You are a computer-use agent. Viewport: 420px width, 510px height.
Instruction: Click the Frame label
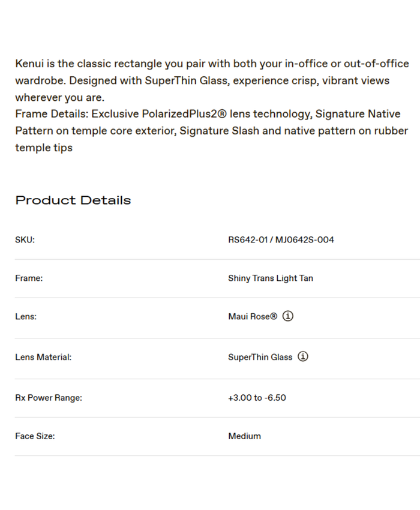pos(29,278)
